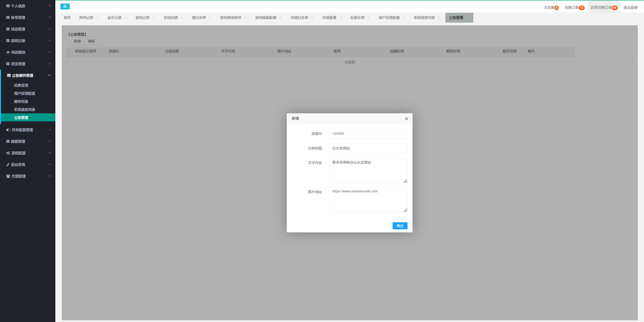Close the 新增 dialog with X icon
644x322 pixels.
406,119
